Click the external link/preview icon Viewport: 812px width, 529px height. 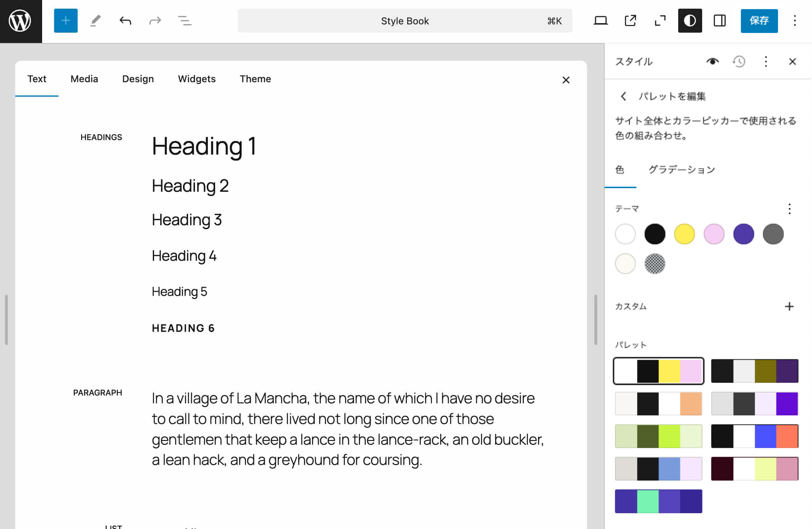coord(629,21)
